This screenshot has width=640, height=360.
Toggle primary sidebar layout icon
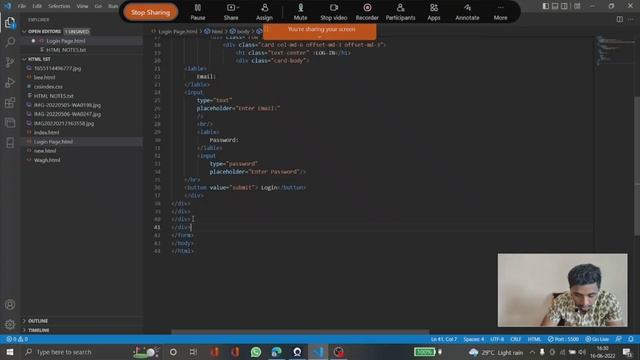pyautogui.click(x=546, y=6)
